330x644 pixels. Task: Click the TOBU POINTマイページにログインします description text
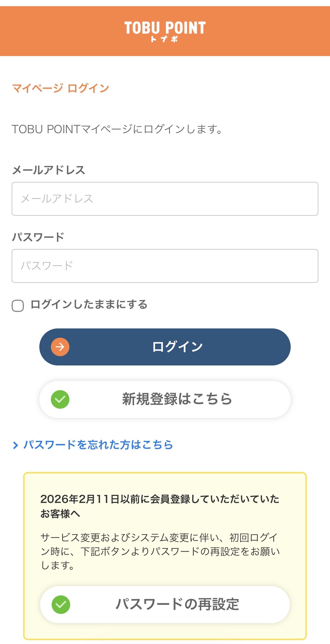click(x=117, y=129)
